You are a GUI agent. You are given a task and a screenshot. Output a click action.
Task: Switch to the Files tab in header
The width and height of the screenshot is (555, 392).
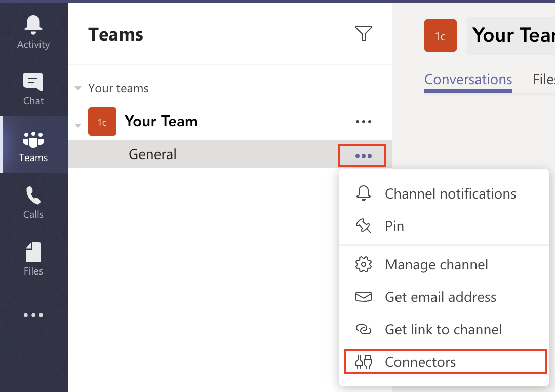544,80
